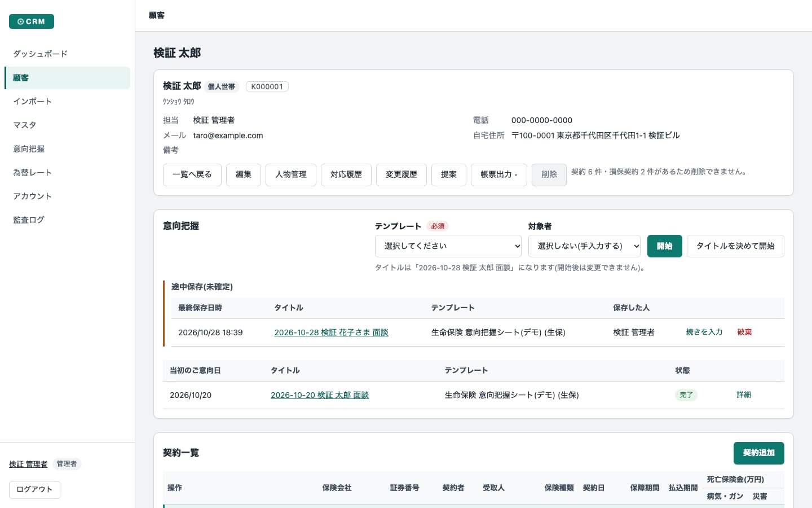Click the 契約追加 button

click(x=759, y=453)
